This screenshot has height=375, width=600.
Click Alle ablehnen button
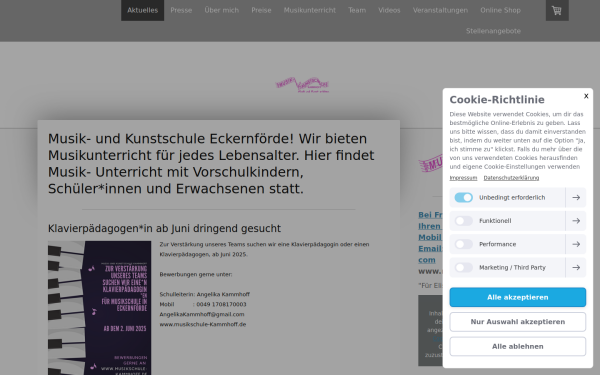[517, 346]
